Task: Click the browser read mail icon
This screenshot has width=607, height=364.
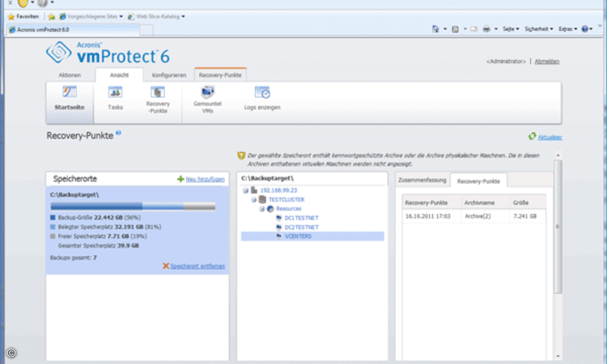Action: (474, 29)
